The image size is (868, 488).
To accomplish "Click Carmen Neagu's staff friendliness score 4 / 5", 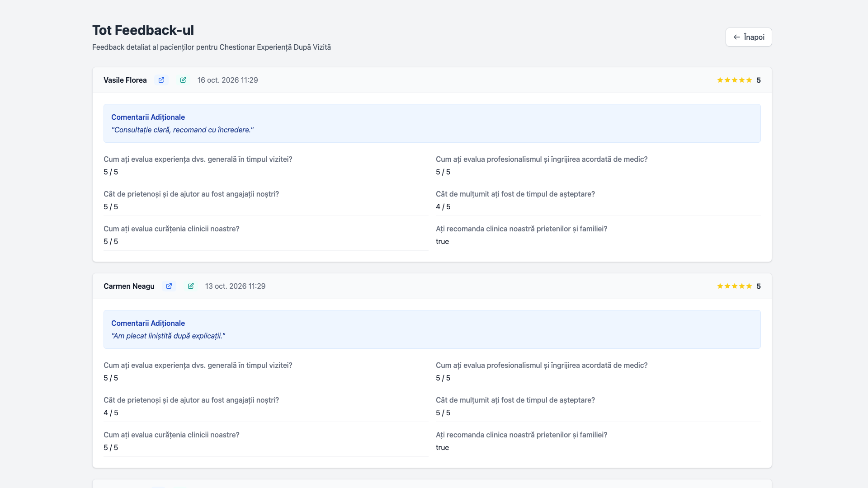I will pyautogui.click(x=111, y=413).
